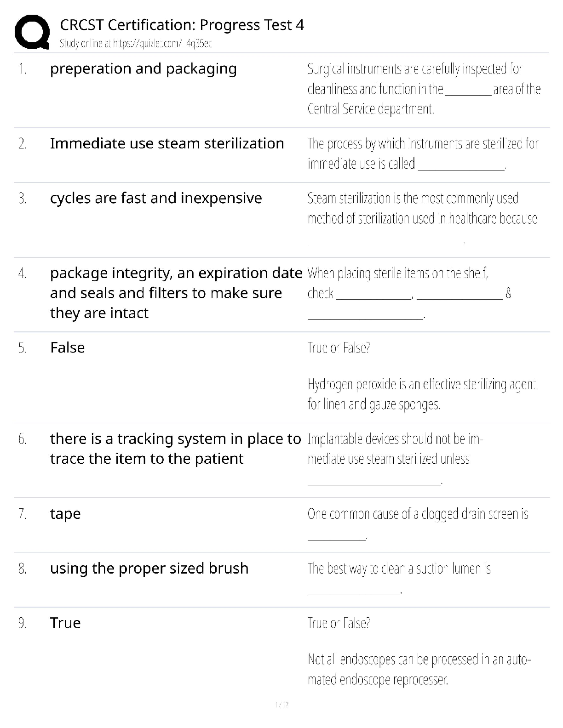Viewport: 563px width, 728px height.
Task: Click 'Immediate use steam sterilization' term
Action: point(167,143)
